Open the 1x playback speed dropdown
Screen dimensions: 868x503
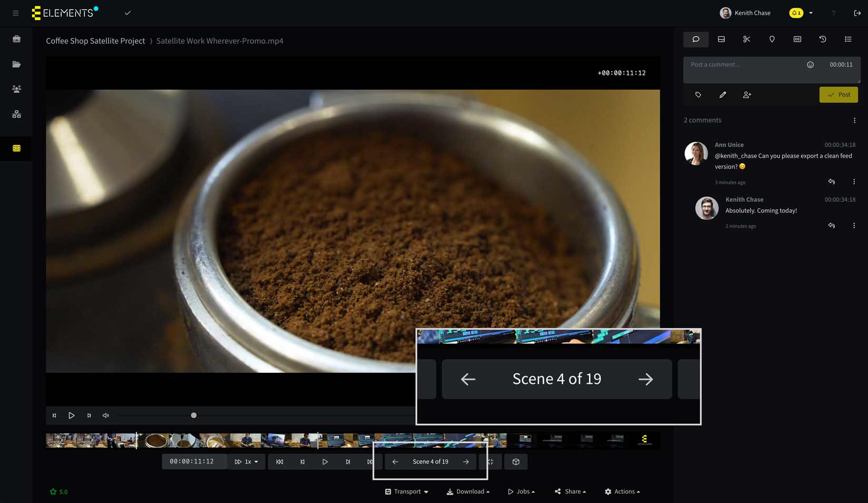point(247,461)
